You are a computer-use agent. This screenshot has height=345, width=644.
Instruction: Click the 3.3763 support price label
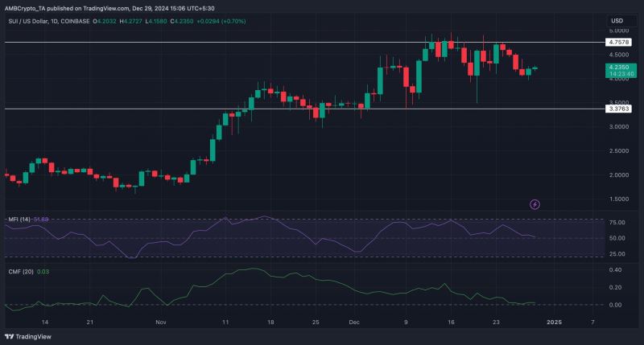[x=616, y=109]
